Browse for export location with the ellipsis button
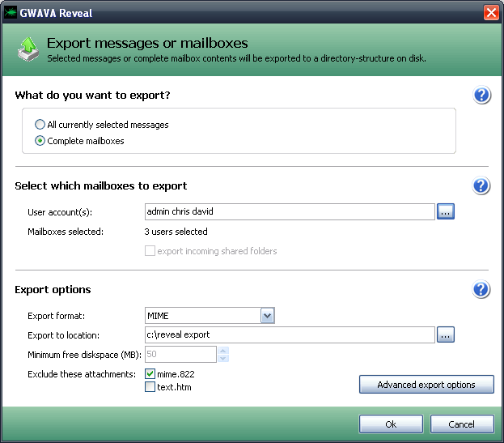This screenshot has width=504, height=443. coord(446,335)
